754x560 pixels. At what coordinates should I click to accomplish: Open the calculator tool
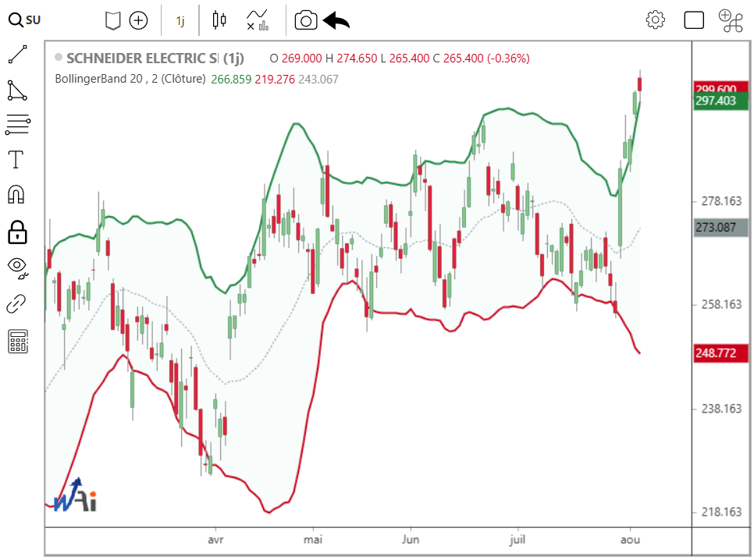tap(18, 342)
